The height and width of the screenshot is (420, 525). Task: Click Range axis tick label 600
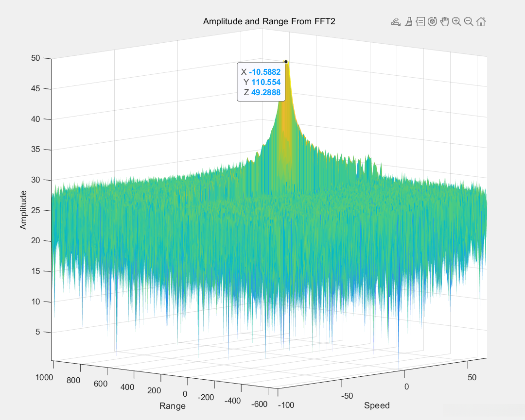pyautogui.click(x=101, y=384)
